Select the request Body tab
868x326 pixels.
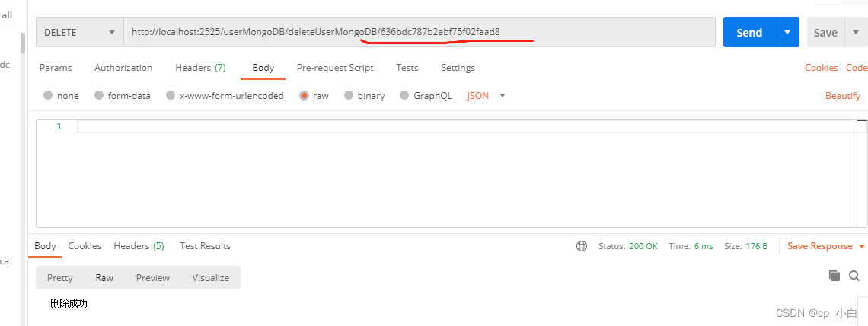point(263,68)
